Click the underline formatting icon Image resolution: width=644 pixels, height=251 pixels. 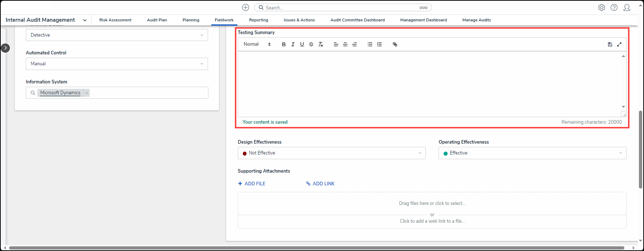coord(302,44)
